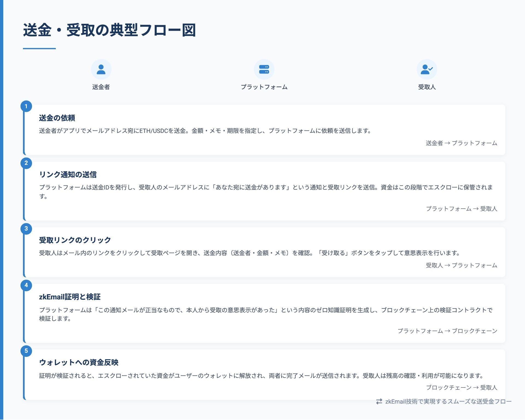This screenshot has height=420, width=525.
Task: Click the step heading 送金の依頼
Action: (x=57, y=118)
